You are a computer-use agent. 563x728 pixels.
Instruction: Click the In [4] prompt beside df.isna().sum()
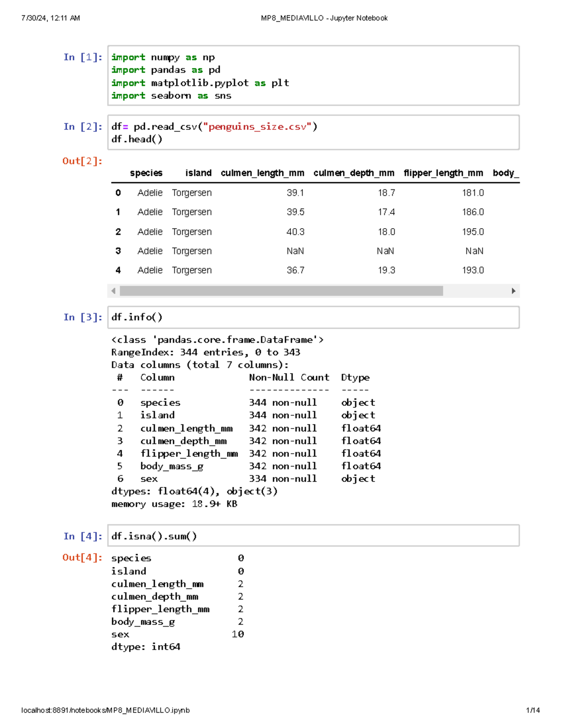coord(83,536)
